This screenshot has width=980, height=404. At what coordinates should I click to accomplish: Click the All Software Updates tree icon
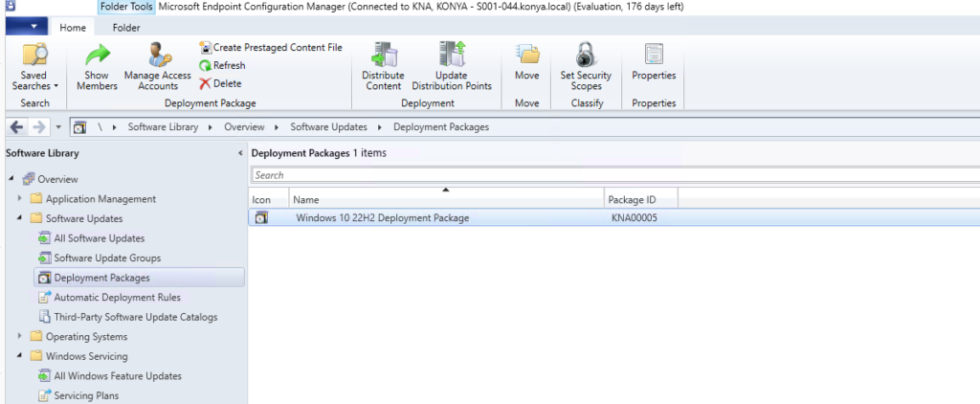click(44, 238)
